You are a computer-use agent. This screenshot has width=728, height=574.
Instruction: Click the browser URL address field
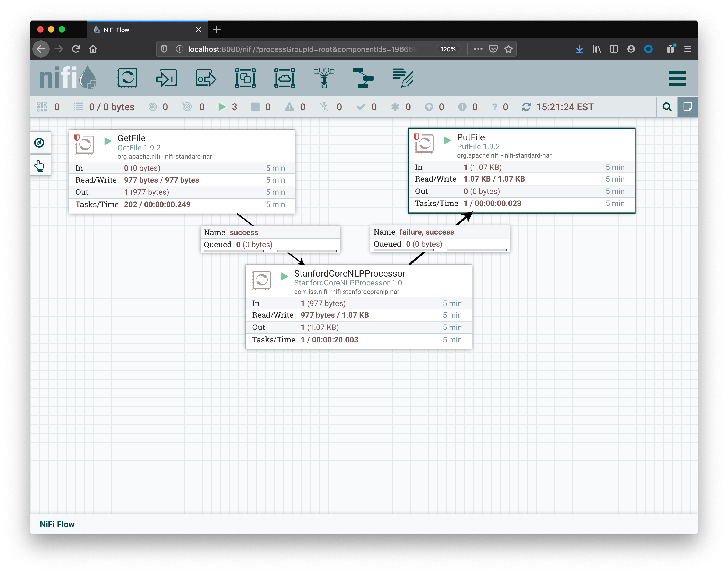(x=302, y=49)
